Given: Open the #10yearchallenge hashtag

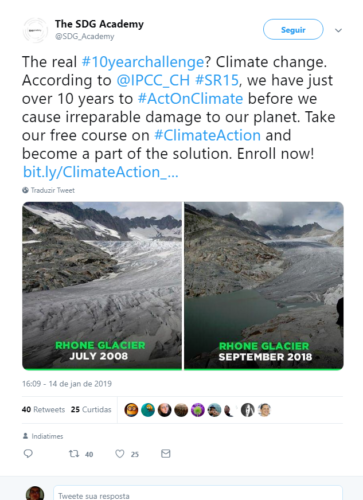Looking at the screenshot, I should tap(143, 62).
